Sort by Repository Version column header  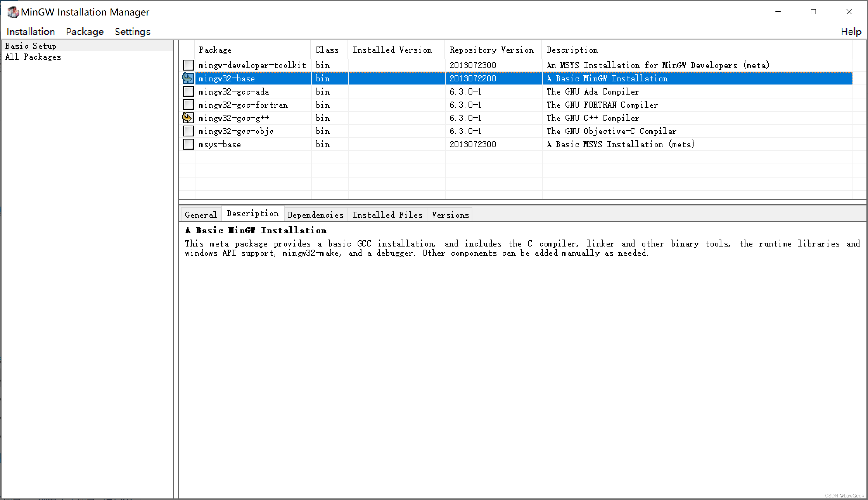pos(491,50)
